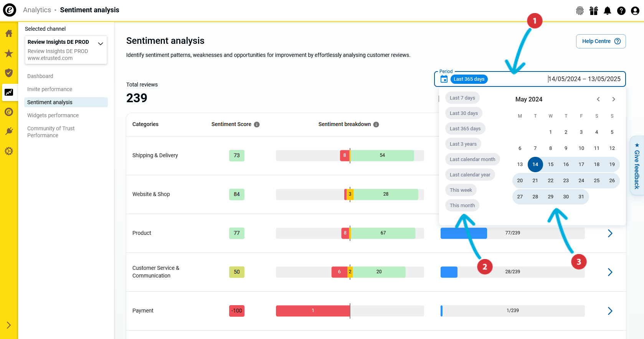Select Sentiment analysis menu item
Viewport: 644px width, 339px height.
[x=66, y=102]
